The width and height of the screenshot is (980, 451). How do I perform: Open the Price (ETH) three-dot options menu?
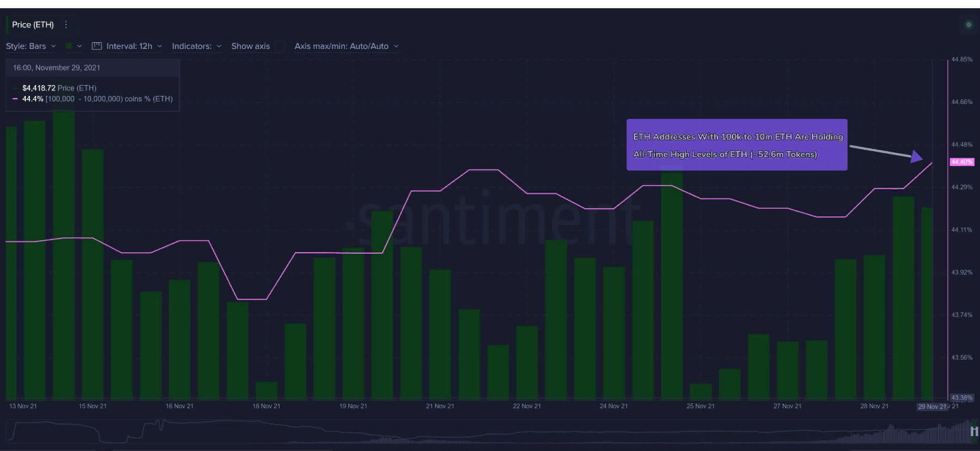pos(66,25)
